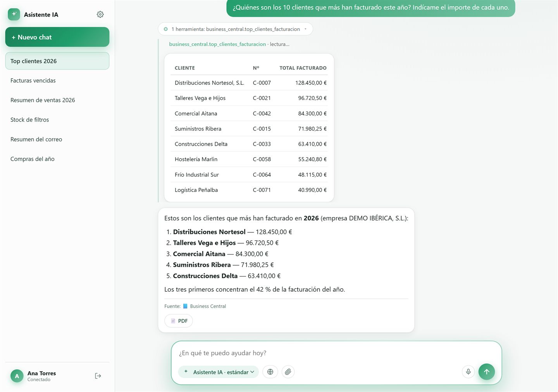Open the Resumen del correo conversation

(x=57, y=139)
